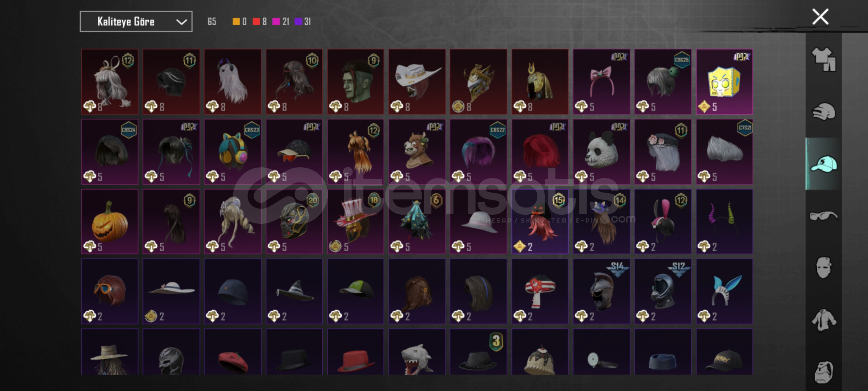Expand the Kaliteye Göre sort dropdown
Image resolution: width=868 pixels, height=391 pixels.
(136, 22)
